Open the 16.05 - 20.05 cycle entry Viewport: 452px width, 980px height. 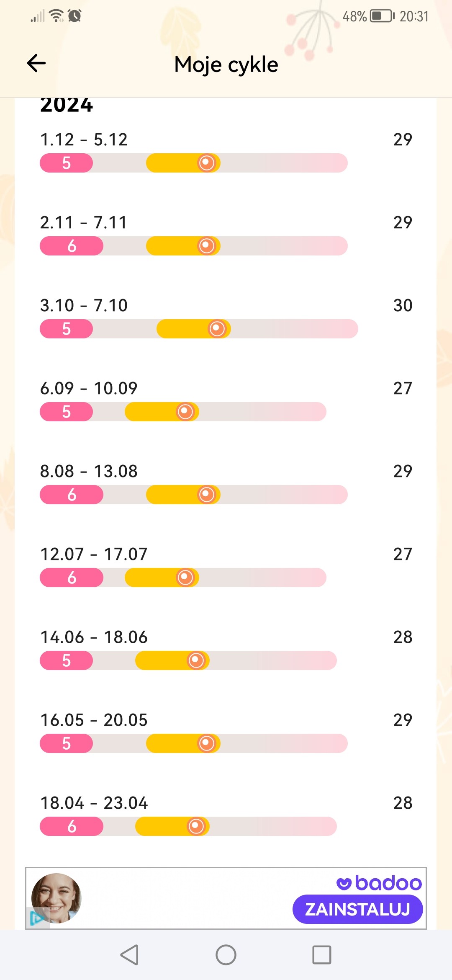click(94, 720)
